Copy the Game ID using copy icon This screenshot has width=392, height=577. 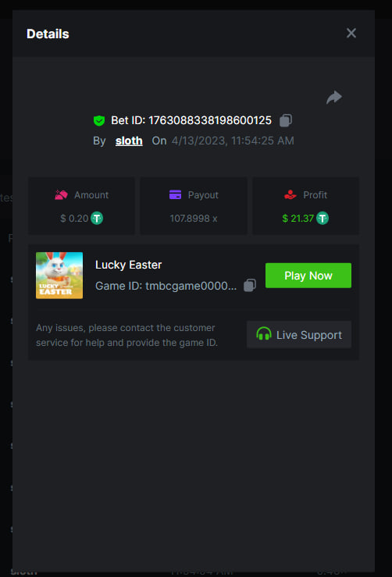[x=250, y=285]
